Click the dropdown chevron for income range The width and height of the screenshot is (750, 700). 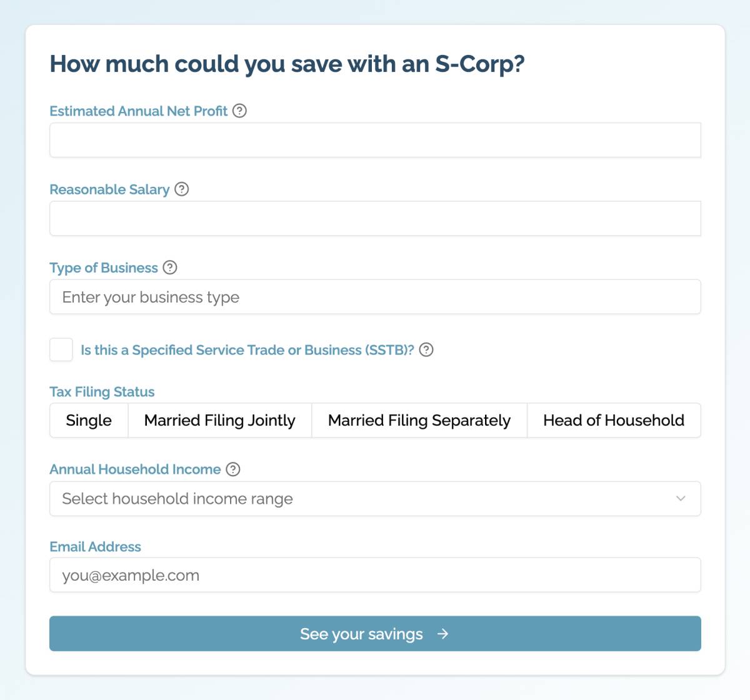coord(681,499)
